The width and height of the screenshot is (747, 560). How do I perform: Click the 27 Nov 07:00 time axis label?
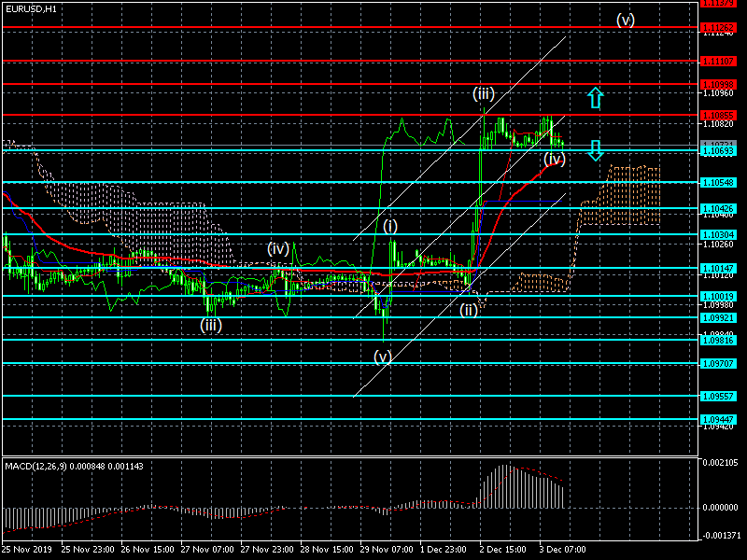207,550
